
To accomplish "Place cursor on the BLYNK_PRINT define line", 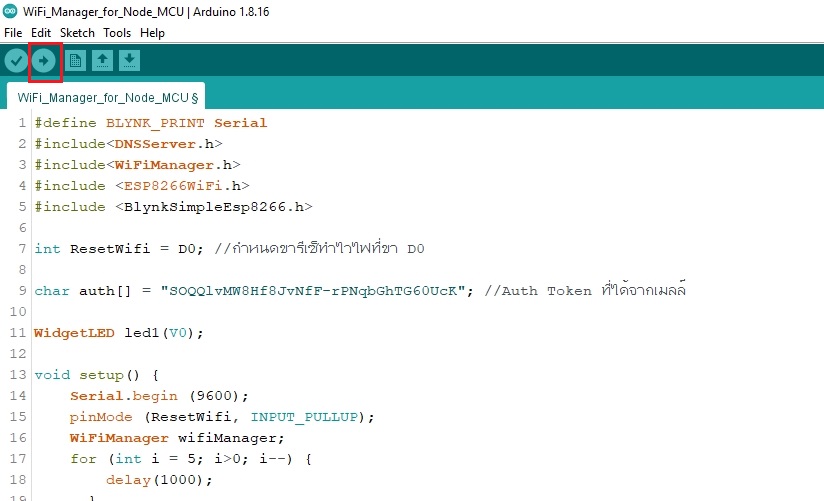I will (x=151, y=123).
